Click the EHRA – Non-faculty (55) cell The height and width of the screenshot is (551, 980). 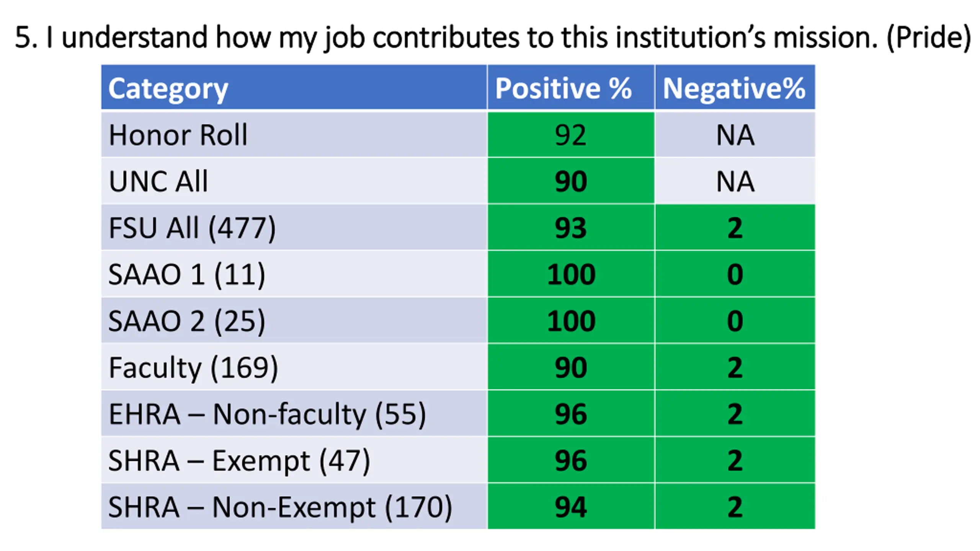click(294, 414)
